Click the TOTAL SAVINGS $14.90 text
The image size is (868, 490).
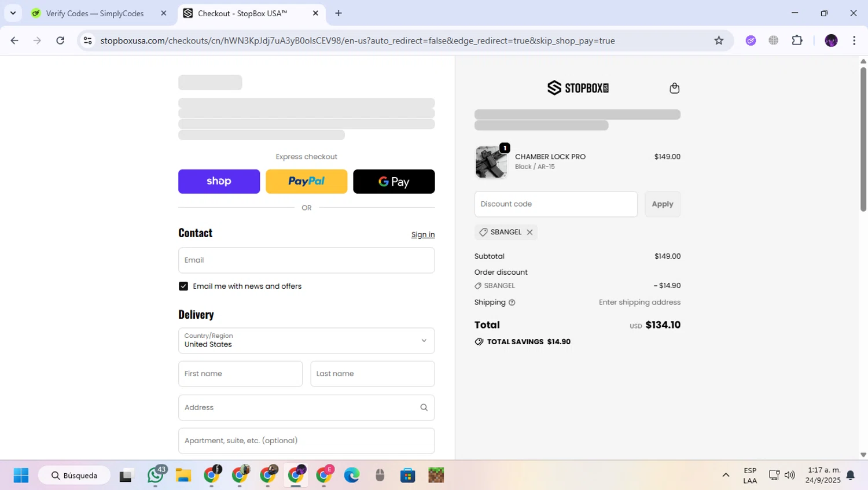[528, 342]
